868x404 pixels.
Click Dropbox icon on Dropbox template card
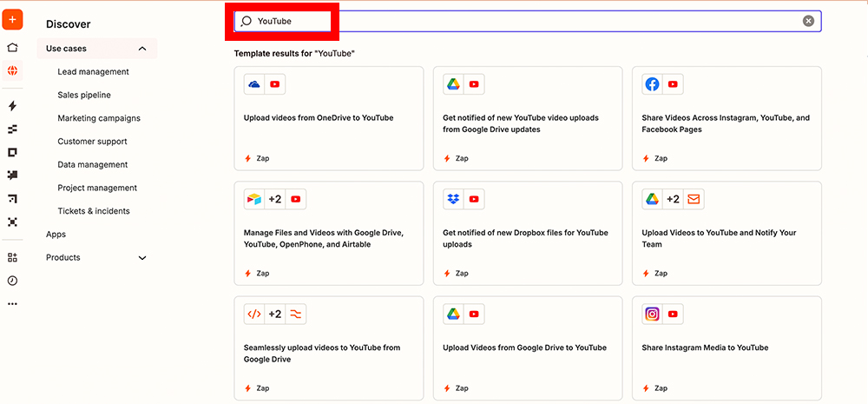tap(453, 199)
